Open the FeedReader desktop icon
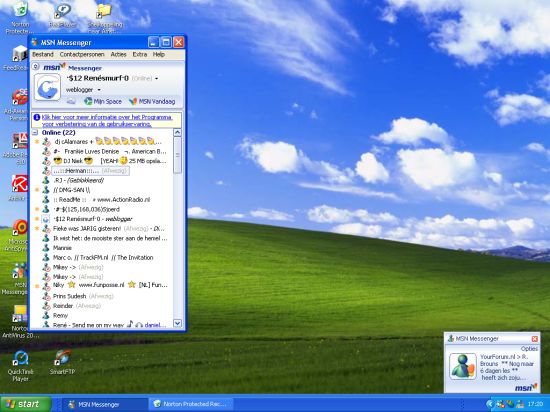Viewport: 550px width, 412px height. pos(17,58)
